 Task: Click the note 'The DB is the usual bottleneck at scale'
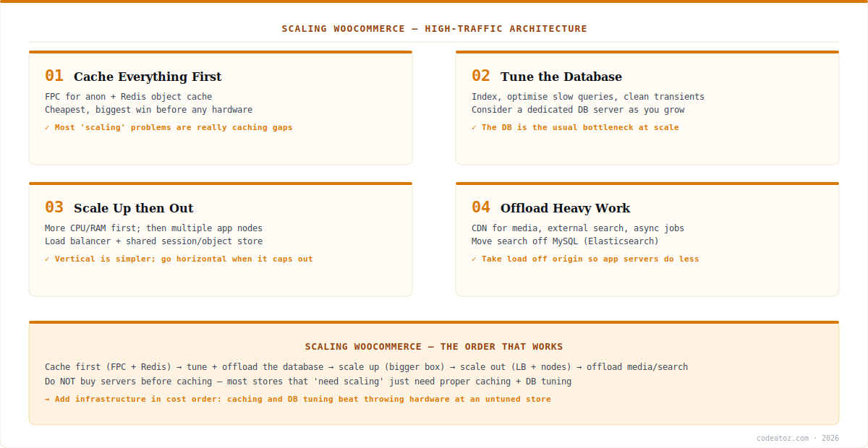point(575,127)
